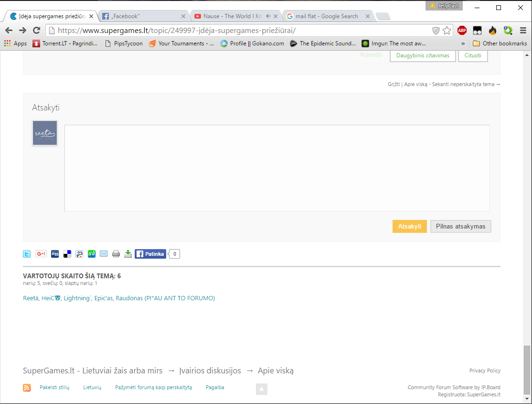Click faded Pranešti report link
Image resolution: width=532 pixels, height=404 pixels.
click(x=371, y=55)
